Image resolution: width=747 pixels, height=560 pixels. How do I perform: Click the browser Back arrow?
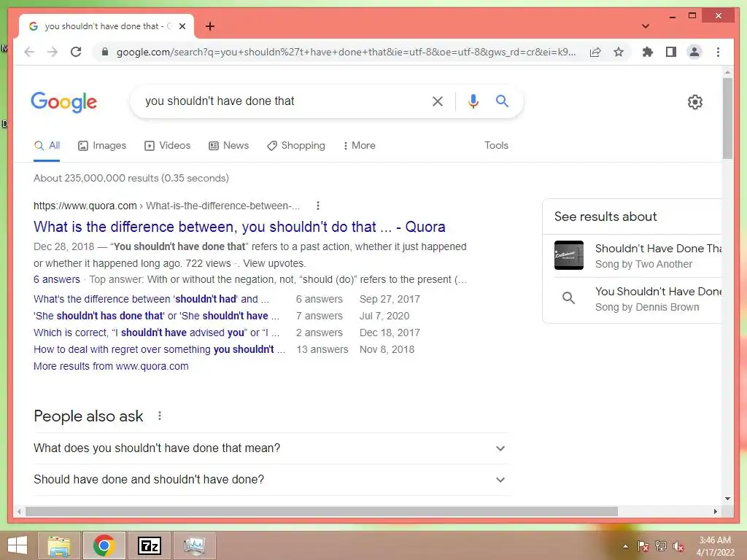click(x=29, y=52)
